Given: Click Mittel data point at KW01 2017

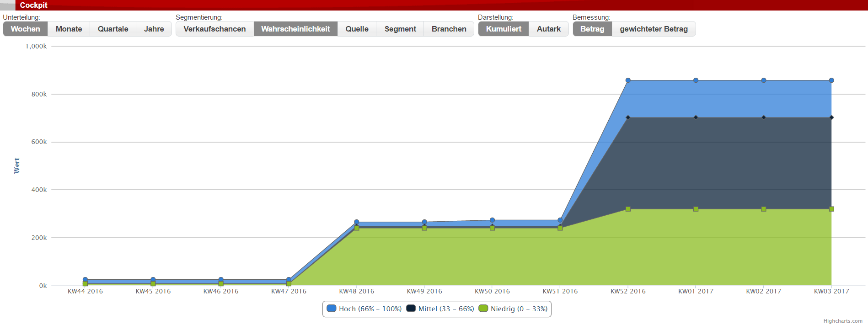Looking at the screenshot, I should (696, 117).
